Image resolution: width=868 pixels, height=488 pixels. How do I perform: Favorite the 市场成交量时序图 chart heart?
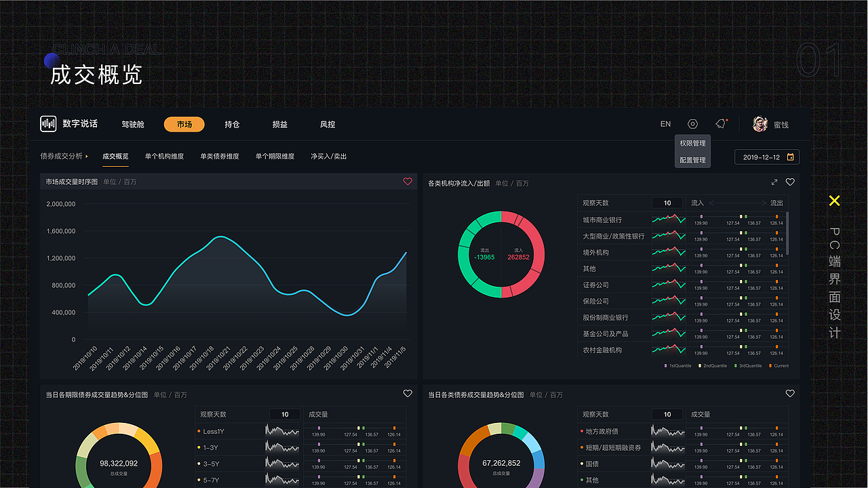click(x=408, y=182)
